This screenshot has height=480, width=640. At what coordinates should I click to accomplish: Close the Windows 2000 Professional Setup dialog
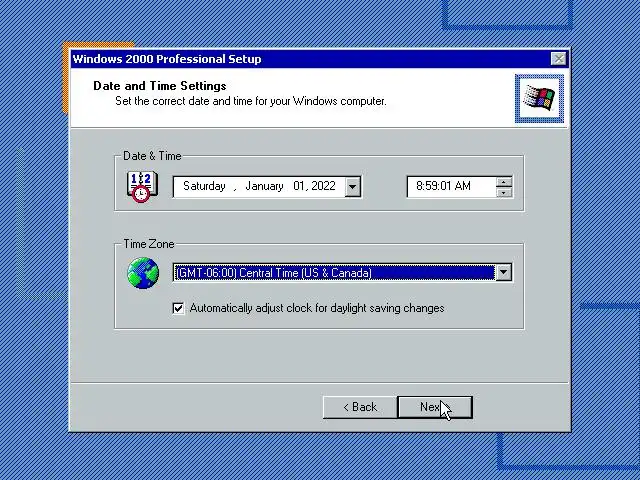pyautogui.click(x=558, y=59)
